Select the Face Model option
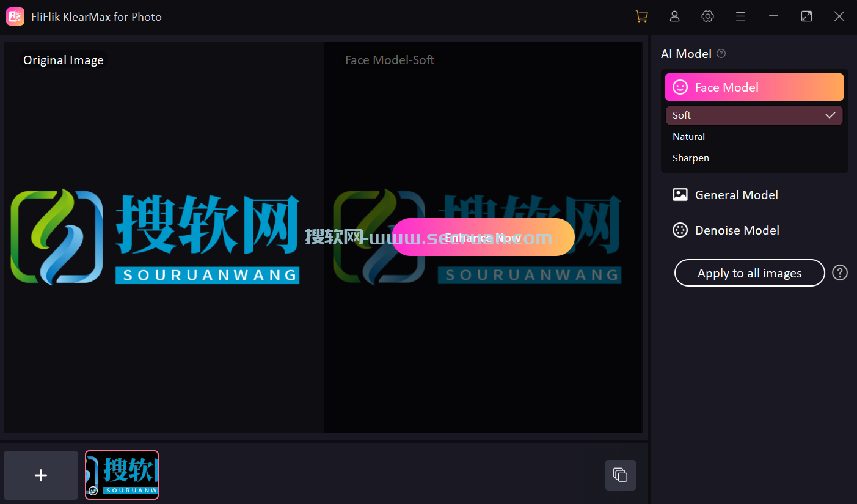The height and width of the screenshot is (504, 857). [754, 87]
